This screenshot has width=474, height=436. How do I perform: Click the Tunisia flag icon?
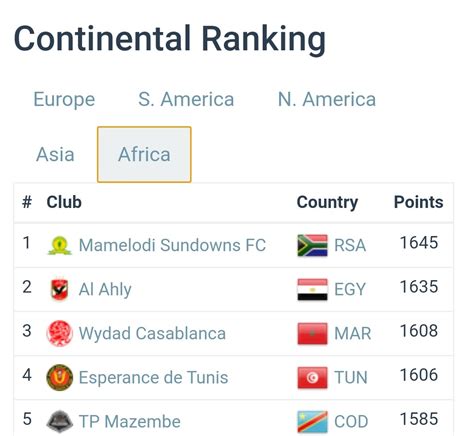(x=312, y=377)
